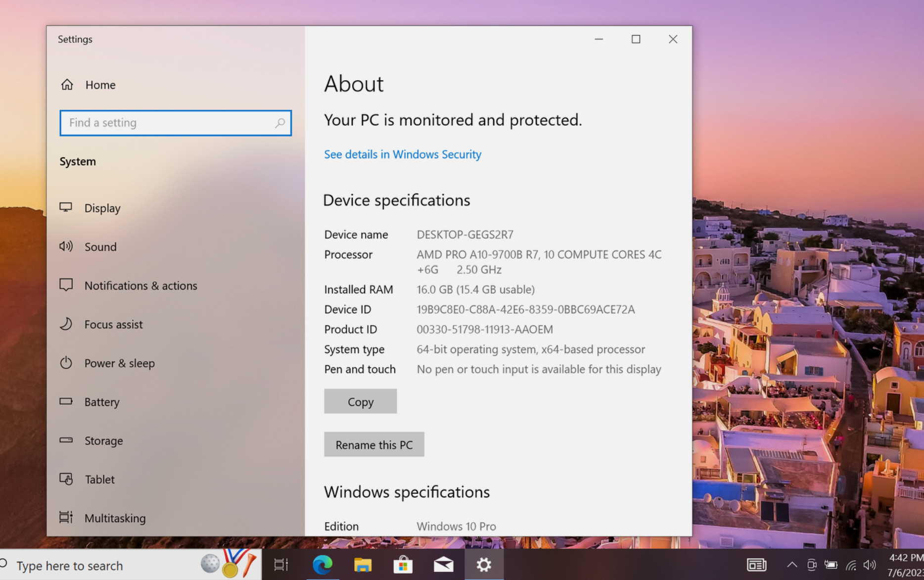Open Display settings from the sidebar
Screen dimensions: 924x580
coord(102,208)
